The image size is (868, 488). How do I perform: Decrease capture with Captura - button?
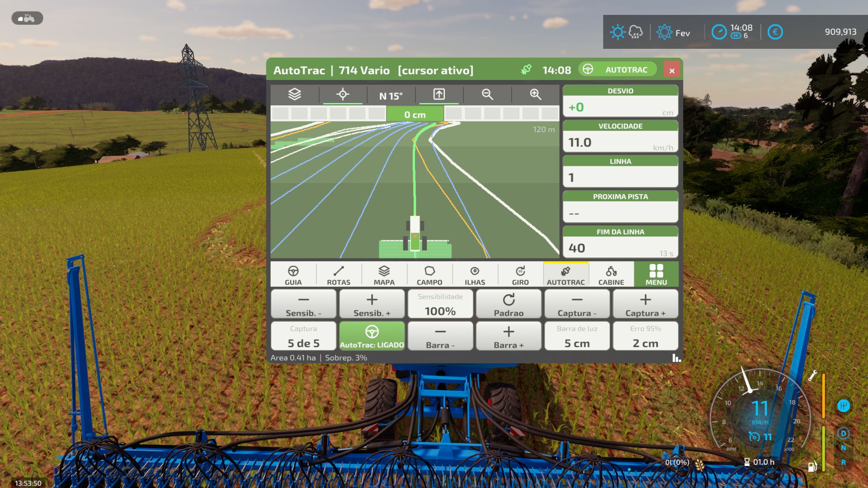click(577, 305)
